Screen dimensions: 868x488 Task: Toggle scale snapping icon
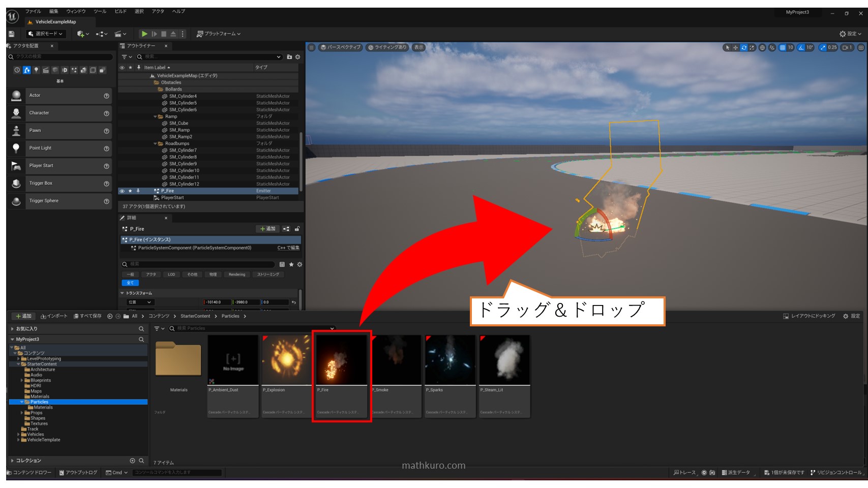click(x=823, y=47)
